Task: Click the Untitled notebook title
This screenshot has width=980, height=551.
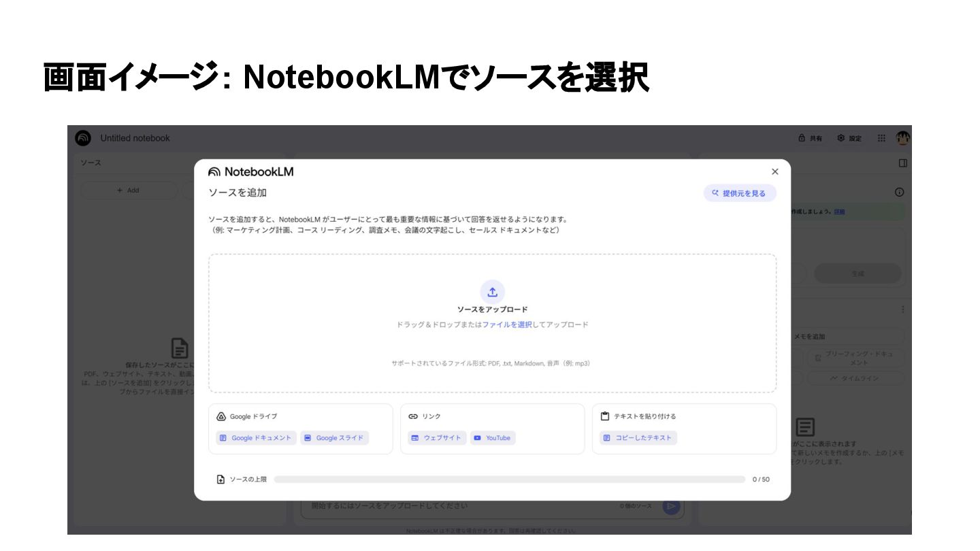Action: pos(135,138)
